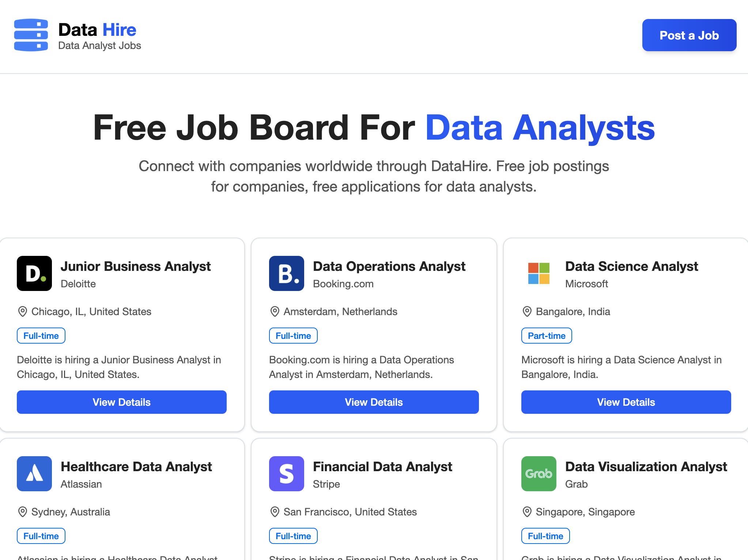The width and height of the screenshot is (748, 560).
Task: Click the Post a Job button
Action: pos(689,35)
